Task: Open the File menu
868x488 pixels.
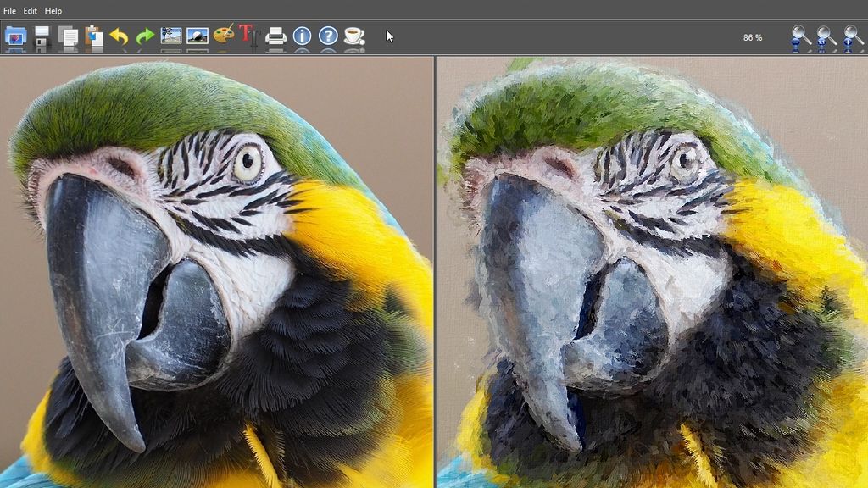Action: pos(11,10)
